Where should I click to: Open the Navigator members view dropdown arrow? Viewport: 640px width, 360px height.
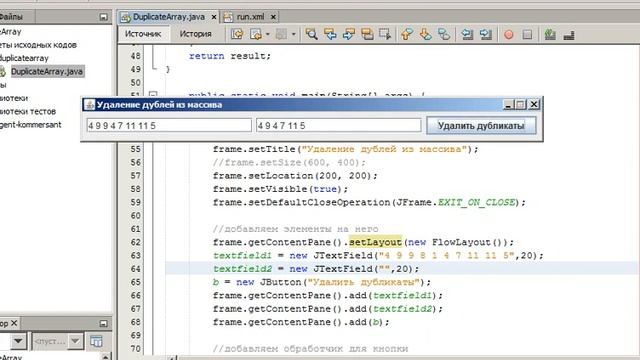[x=18, y=341]
